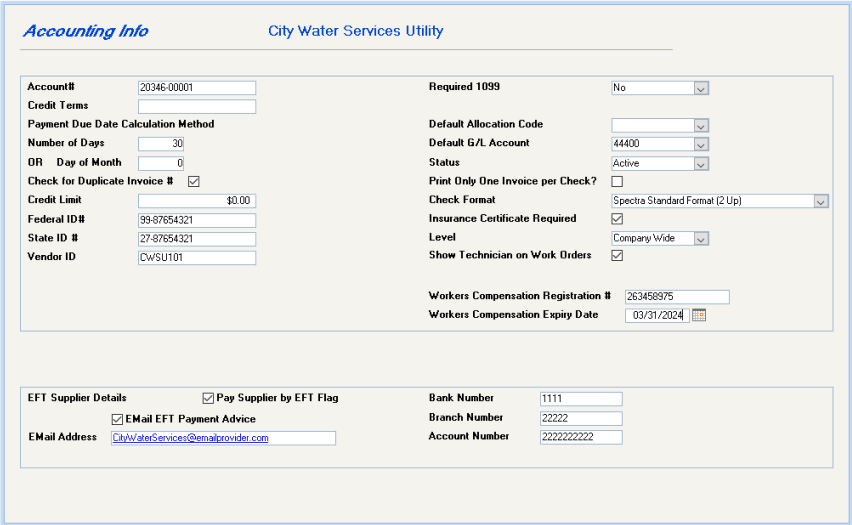Click Workers Compensation Registration # field
852x525 pixels.
pyautogui.click(x=677, y=297)
